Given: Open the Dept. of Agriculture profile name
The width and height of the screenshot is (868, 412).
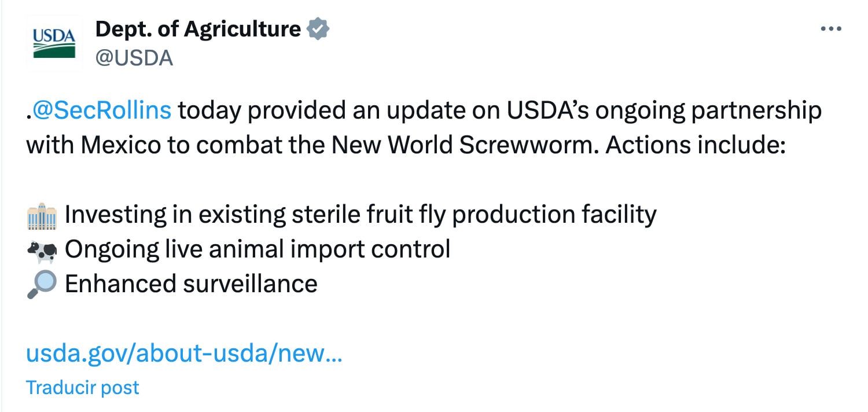Looking at the screenshot, I should 197,29.
